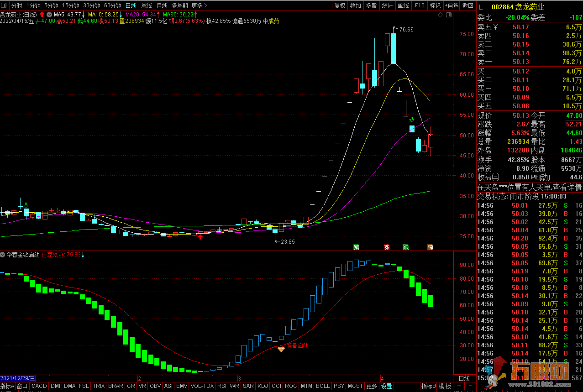Click the 减 event marker icon

pos(356,247)
